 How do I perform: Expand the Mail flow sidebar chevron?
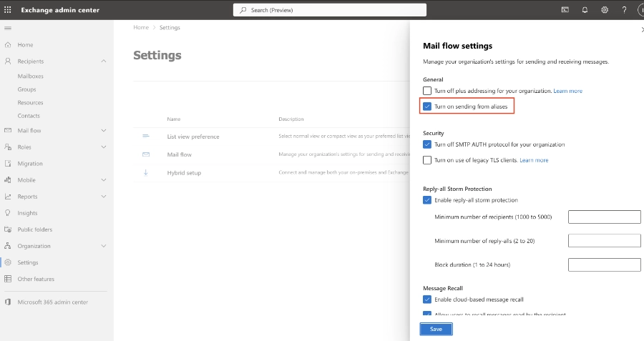tap(104, 131)
